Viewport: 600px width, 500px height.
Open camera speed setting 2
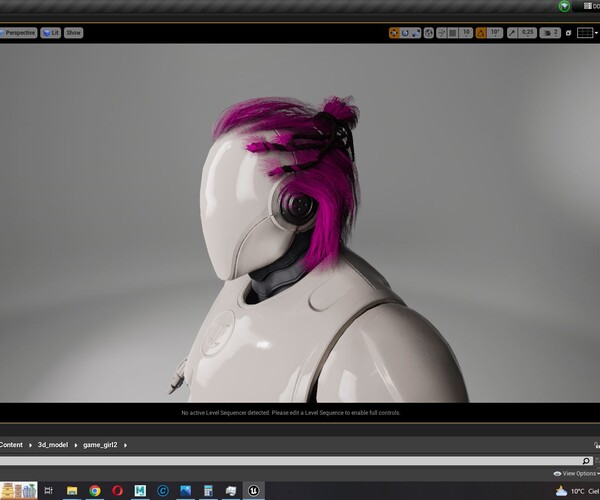tap(550, 33)
